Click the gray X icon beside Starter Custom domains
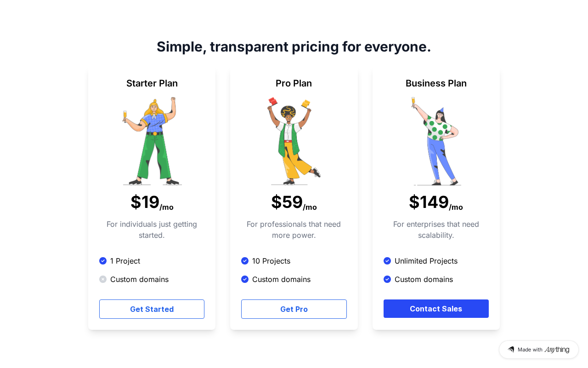The image size is (588, 368). click(103, 279)
